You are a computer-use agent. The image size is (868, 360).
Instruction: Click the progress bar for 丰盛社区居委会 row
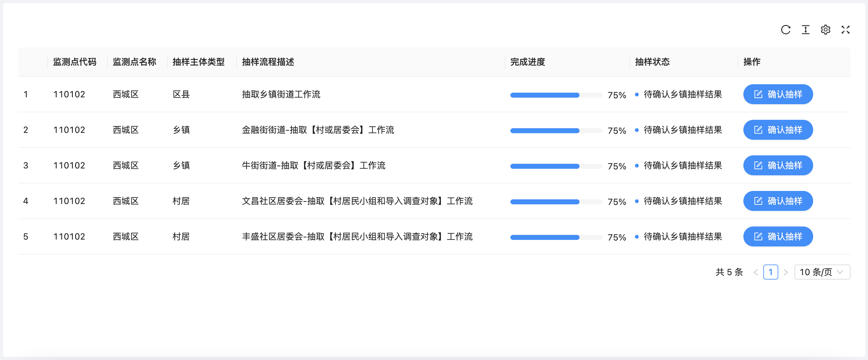point(556,237)
